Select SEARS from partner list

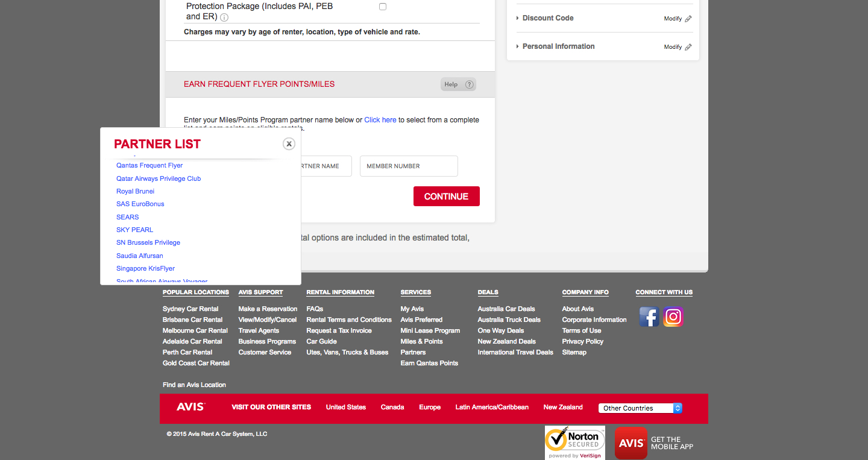coord(128,217)
